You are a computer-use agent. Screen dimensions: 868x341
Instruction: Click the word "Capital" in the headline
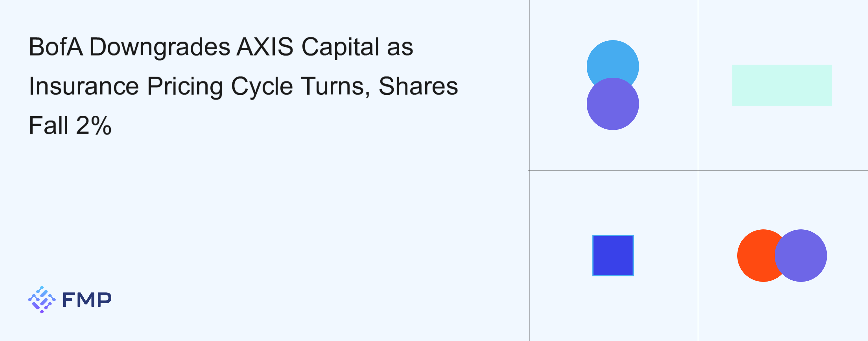tap(340, 47)
